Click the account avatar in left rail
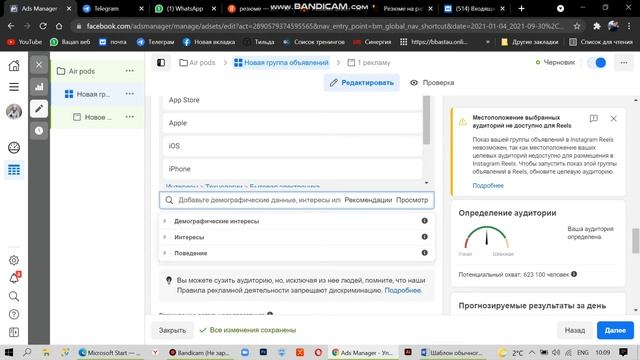640x360 pixels. coord(14,111)
